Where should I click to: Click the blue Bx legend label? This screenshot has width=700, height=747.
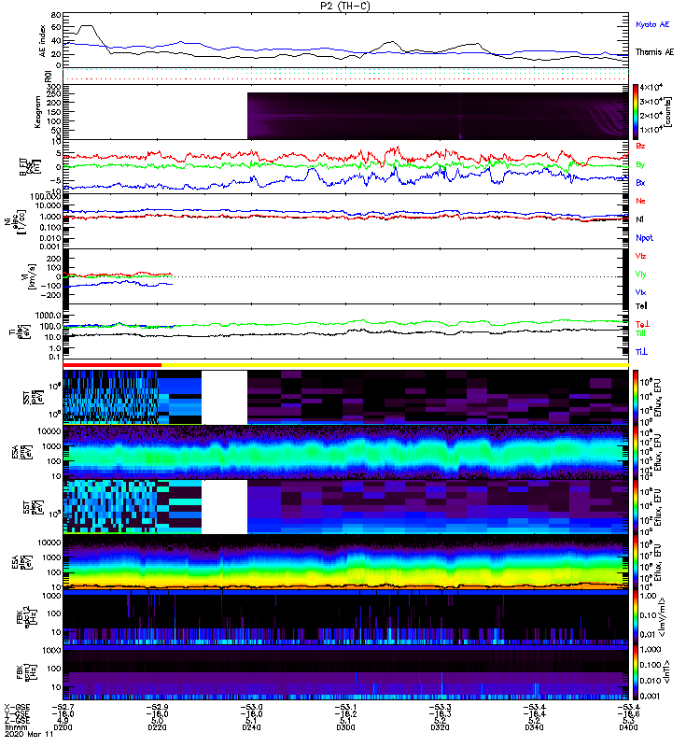(640, 182)
